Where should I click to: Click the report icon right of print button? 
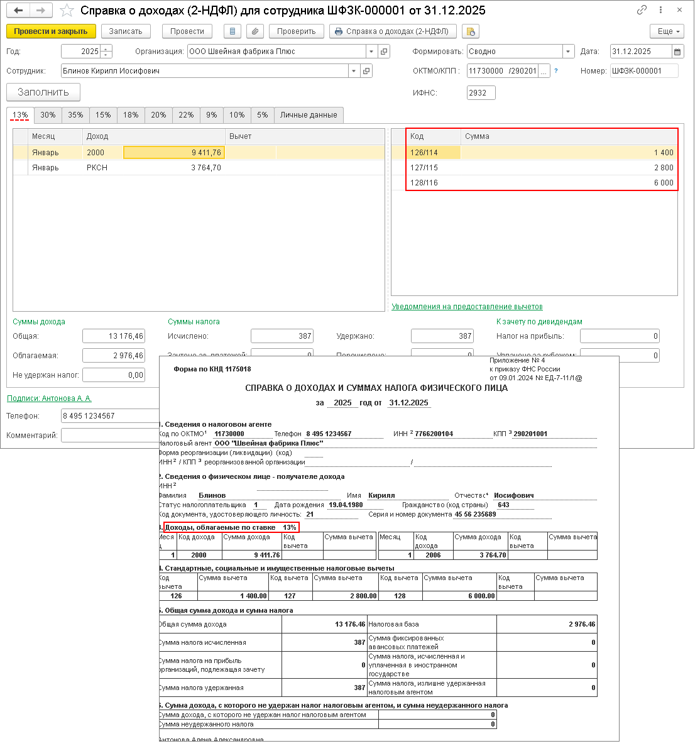pos(470,31)
